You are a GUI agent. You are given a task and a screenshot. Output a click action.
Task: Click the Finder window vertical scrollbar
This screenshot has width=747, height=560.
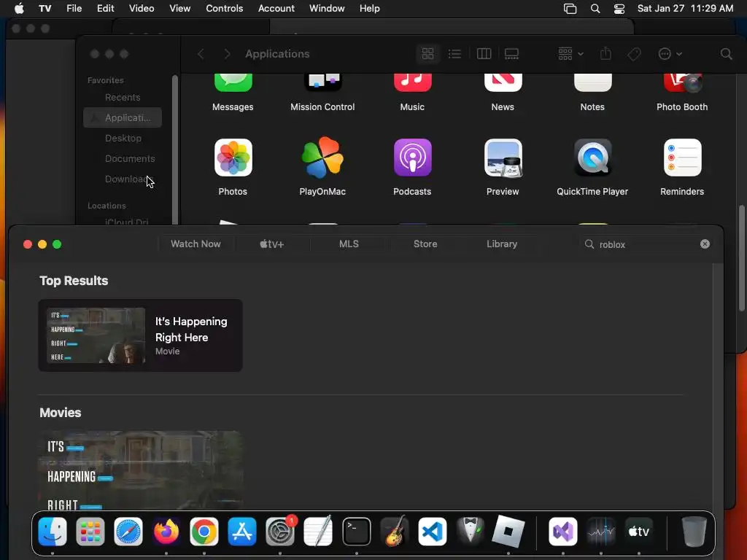[741, 258]
